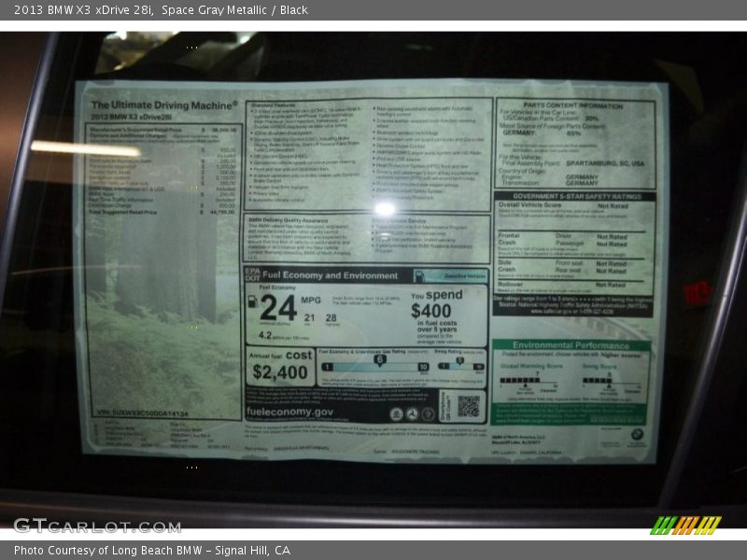Screen dimensions: 747x560
Task: Click 'Global Warming Score' label
Action: (531, 366)
